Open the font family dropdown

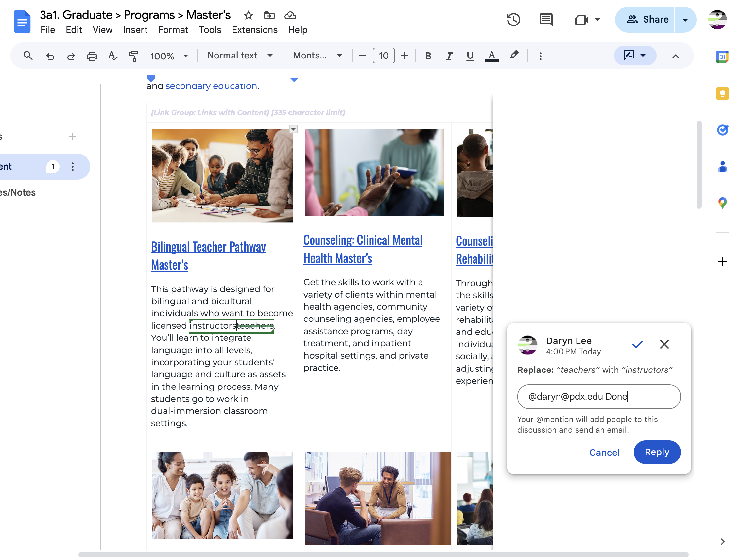pyautogui.click(x=317, y=56)
